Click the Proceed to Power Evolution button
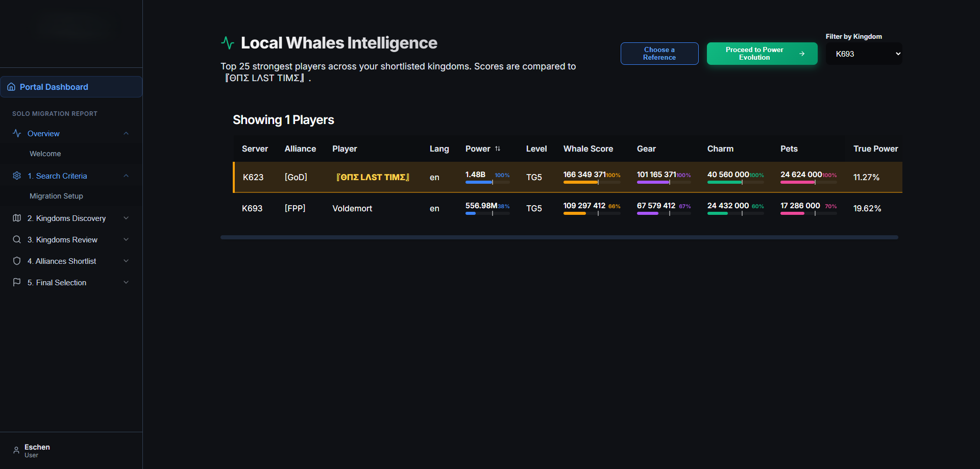Screen dimensions: 980x469 click(762, 54)
